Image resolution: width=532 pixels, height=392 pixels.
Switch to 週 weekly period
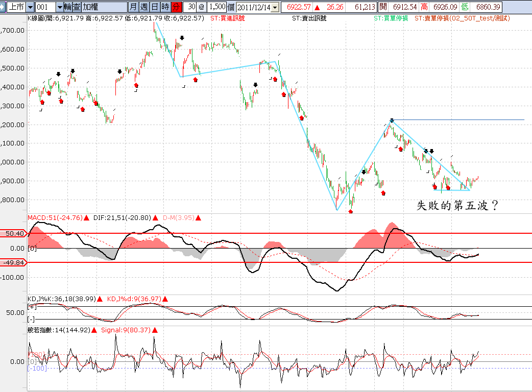coord(144,7)
